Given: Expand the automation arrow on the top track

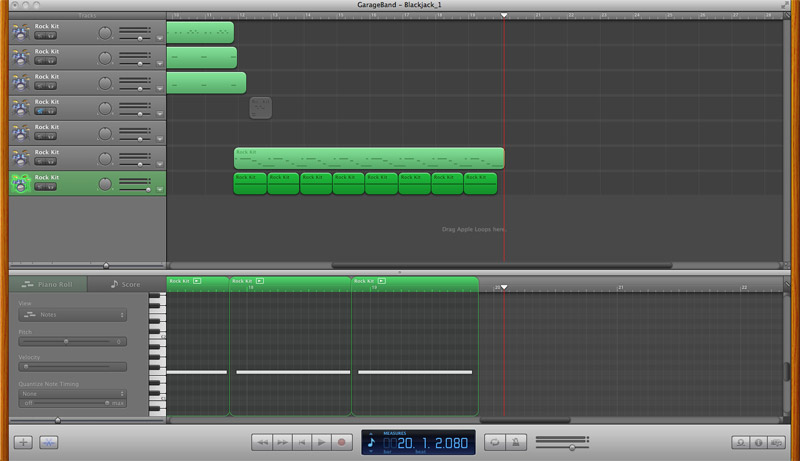Looking at the screenshot, I should [160, 38].
